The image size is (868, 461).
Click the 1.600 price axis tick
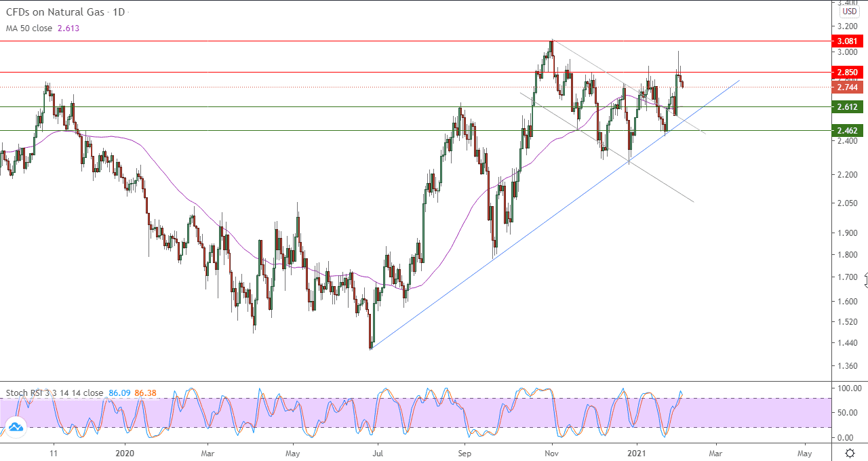pos(847,301)
